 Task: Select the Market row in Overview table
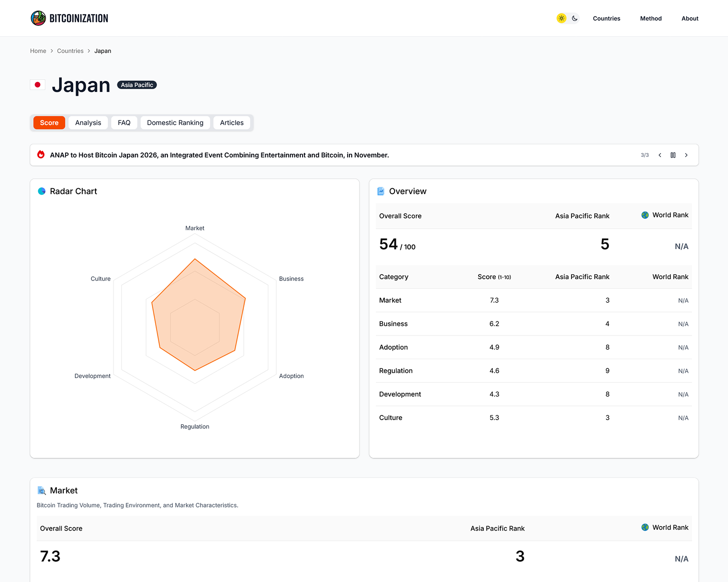click(534, 300)
